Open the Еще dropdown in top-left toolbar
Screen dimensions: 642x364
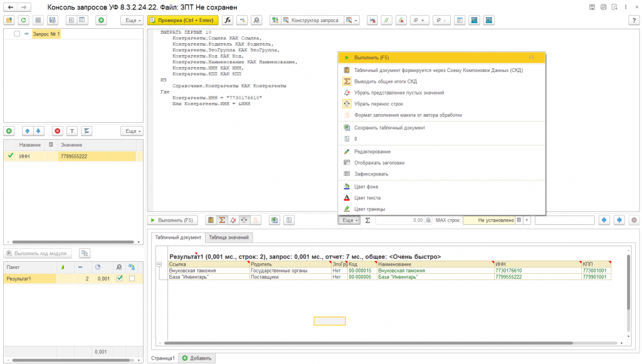[x=132, y=20]
